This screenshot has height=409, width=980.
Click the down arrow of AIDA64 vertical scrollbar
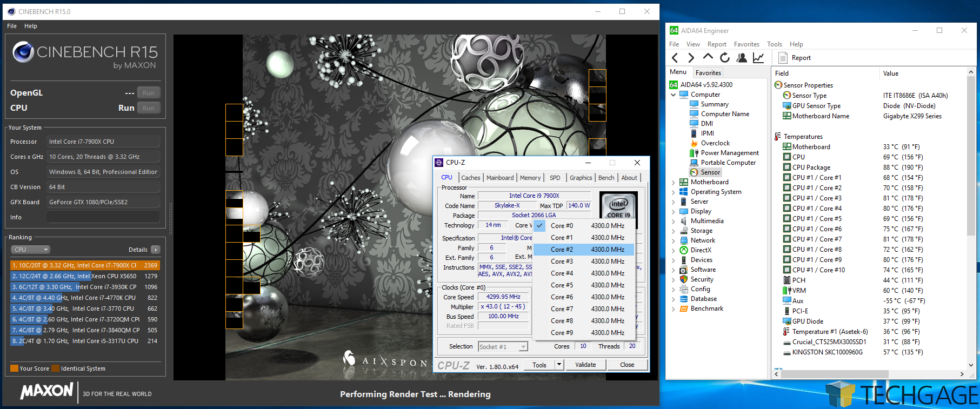[971, 365]
